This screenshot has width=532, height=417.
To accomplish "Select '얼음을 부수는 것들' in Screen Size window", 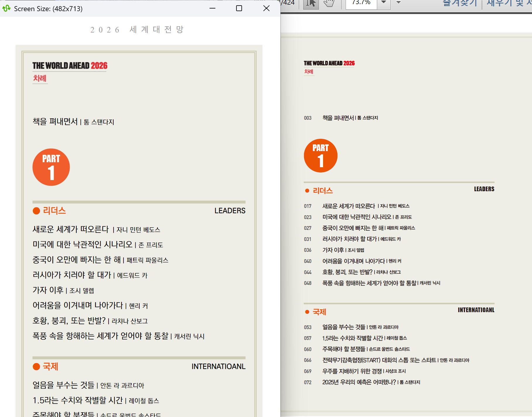I will [x=64, y=385].
